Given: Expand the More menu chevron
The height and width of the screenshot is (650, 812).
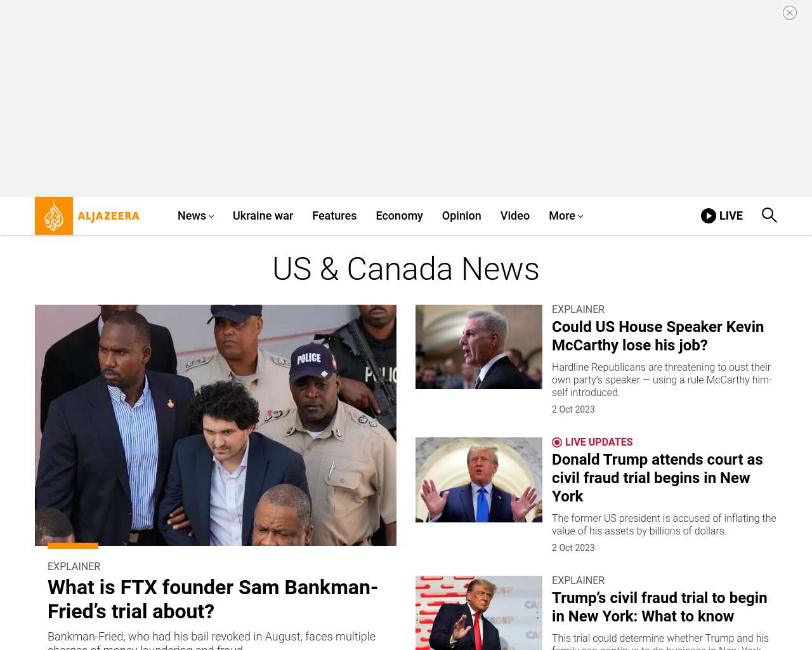Looking at the screenshot, I should (x=580, y=216).
